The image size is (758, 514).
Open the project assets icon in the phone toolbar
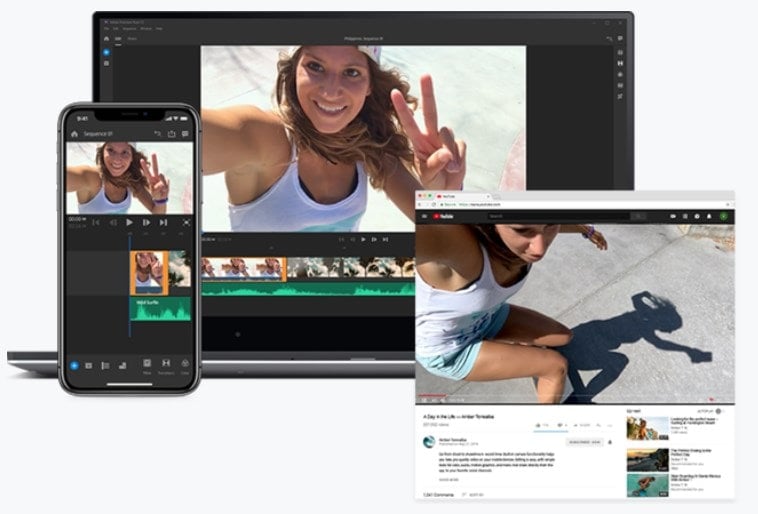pos(88,366)
